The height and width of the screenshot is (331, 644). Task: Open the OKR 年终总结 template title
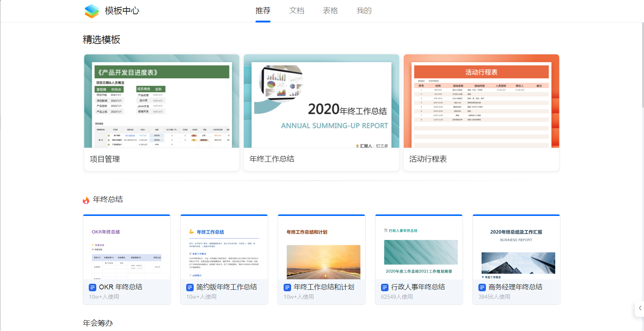tap(121, 287)
